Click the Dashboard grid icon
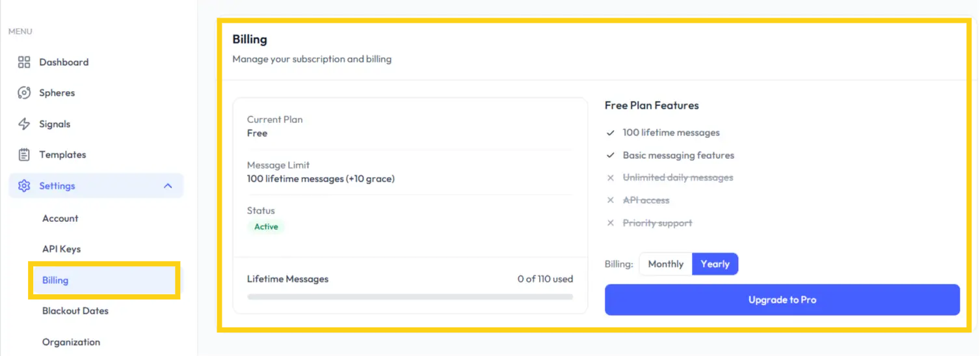This screenshot has height=356, width=980. coord(24,62)
